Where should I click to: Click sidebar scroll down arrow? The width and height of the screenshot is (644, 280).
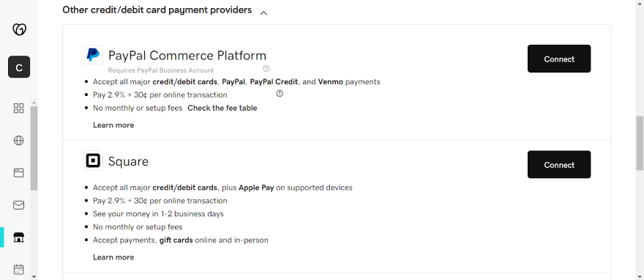coord(34,277)
